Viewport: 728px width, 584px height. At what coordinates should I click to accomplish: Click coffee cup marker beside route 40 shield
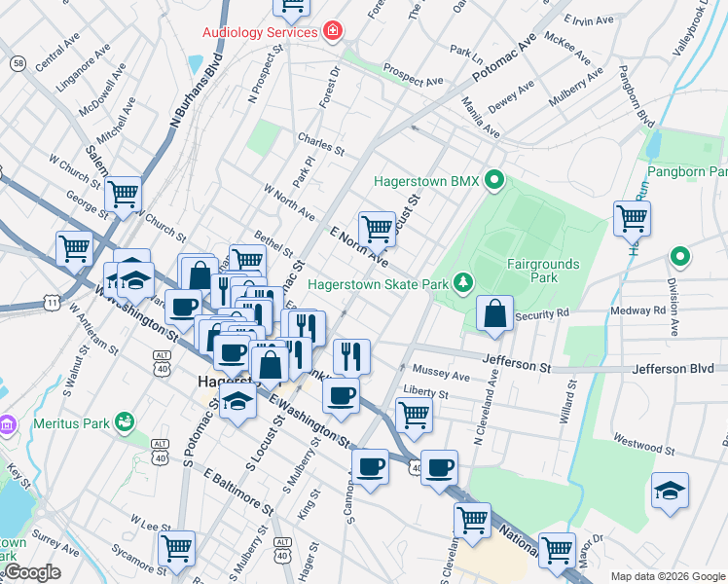(439, 469)
